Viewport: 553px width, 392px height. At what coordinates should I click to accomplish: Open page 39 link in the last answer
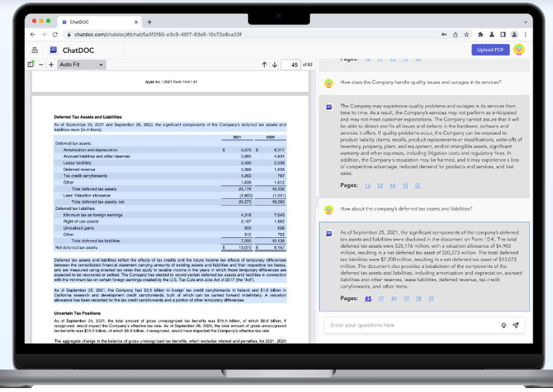point(431,299)
